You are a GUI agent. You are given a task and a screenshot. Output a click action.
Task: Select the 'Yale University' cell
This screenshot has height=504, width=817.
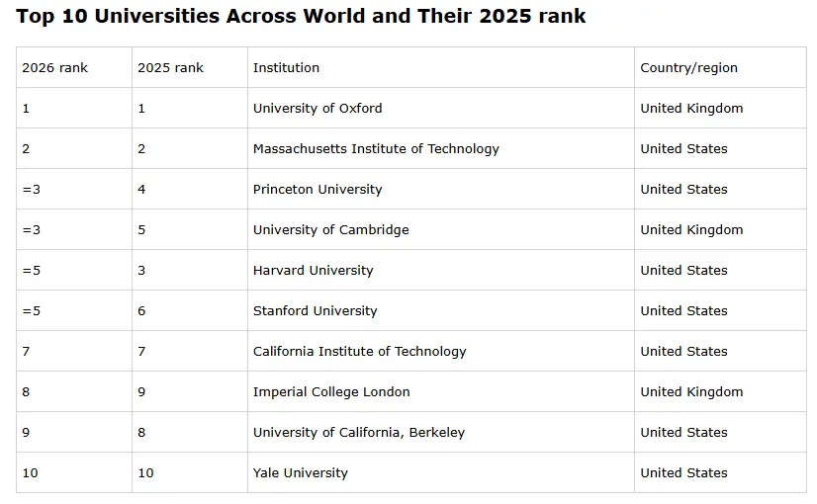click(x=300, y=473)
